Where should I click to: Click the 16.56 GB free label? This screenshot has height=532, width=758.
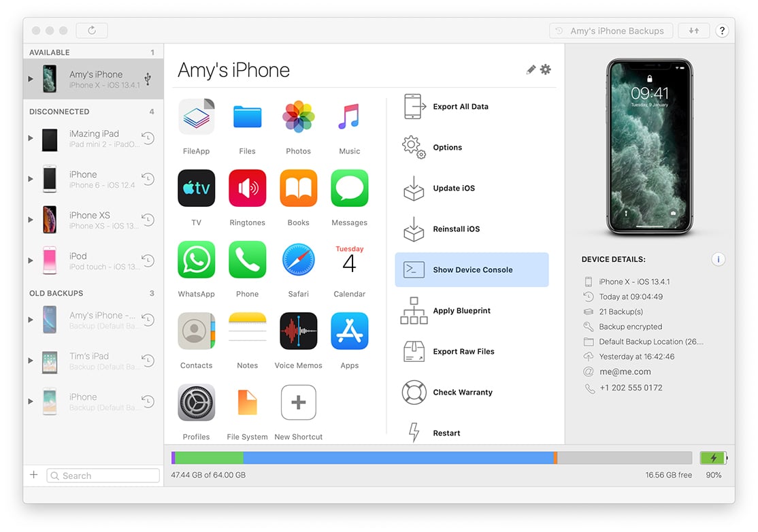(669, 475)
